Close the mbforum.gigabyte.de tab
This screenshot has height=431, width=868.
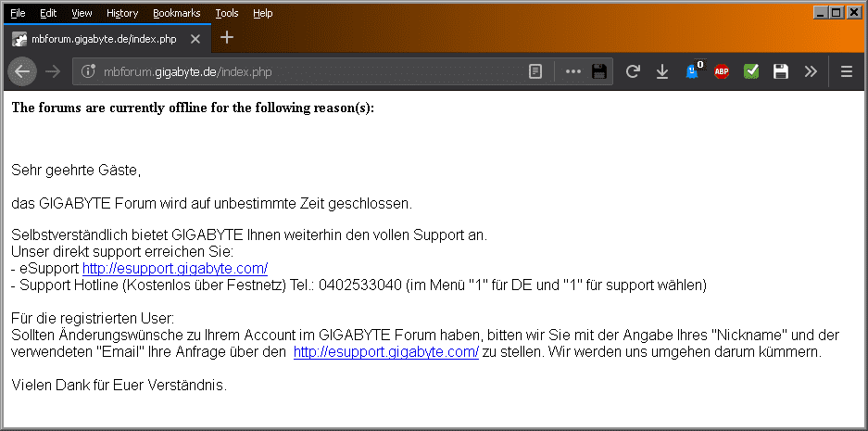[x=195, y=39]
